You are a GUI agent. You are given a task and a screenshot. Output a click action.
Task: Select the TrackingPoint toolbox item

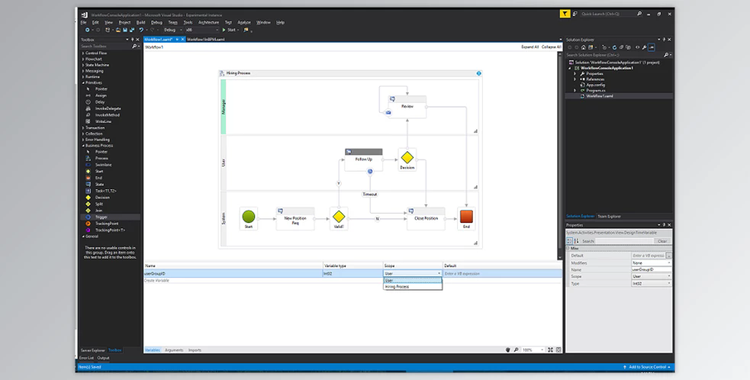coord(106,224)
